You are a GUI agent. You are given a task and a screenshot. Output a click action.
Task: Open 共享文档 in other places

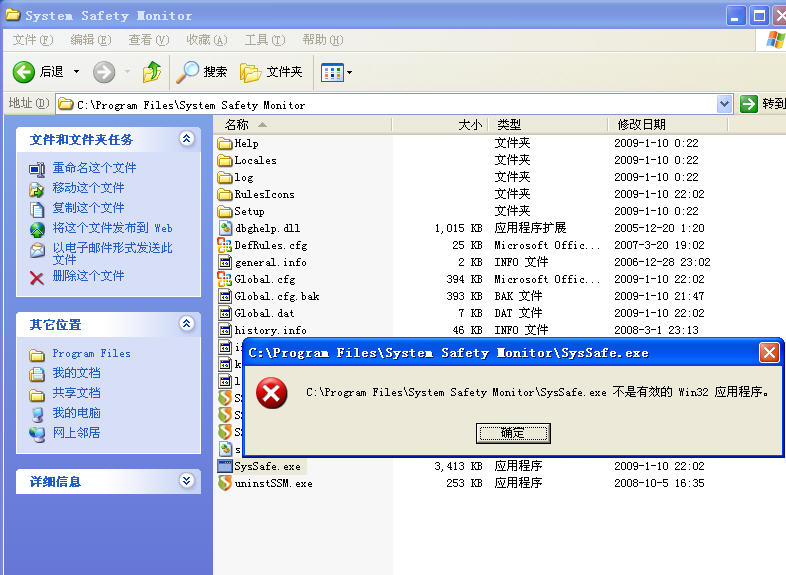coord(76,393)
